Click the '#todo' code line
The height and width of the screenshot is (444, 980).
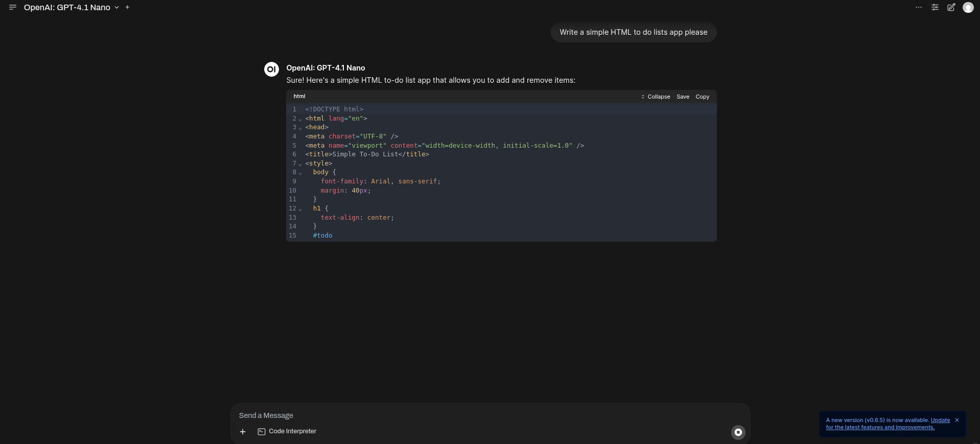click(x=322, y=236)
